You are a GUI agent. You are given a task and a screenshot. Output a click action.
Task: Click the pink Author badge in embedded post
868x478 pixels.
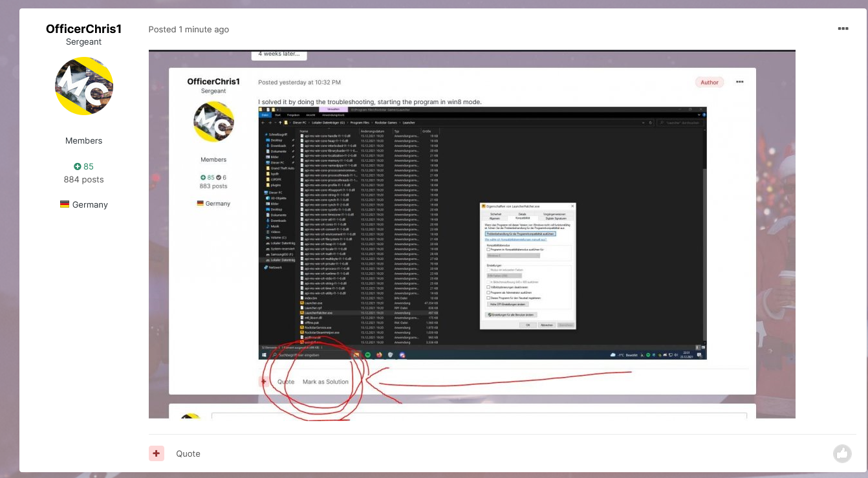point(710,82)
